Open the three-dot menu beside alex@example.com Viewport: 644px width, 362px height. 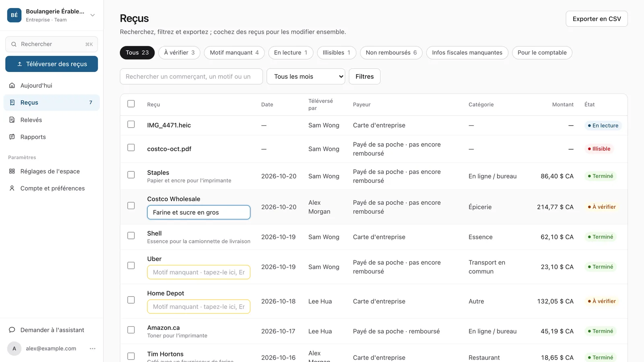93,349
